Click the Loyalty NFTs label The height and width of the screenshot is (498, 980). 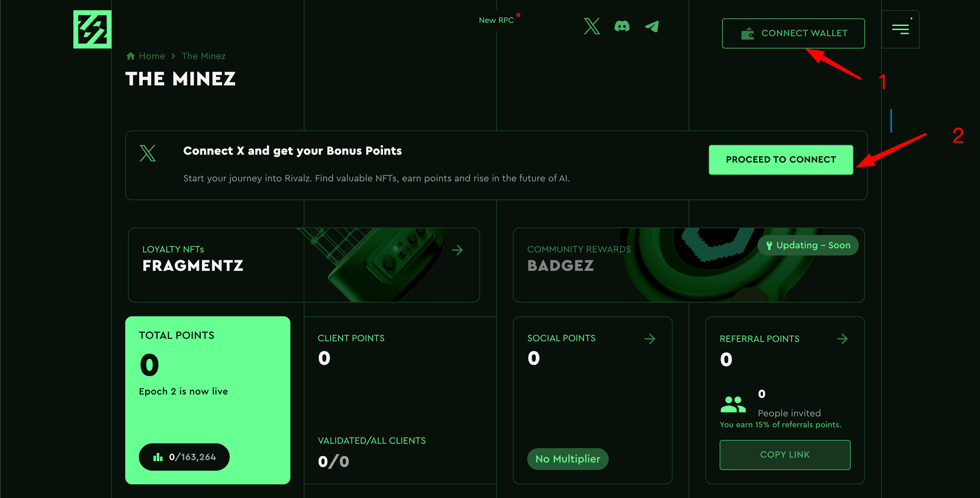[x=173, y=249]
